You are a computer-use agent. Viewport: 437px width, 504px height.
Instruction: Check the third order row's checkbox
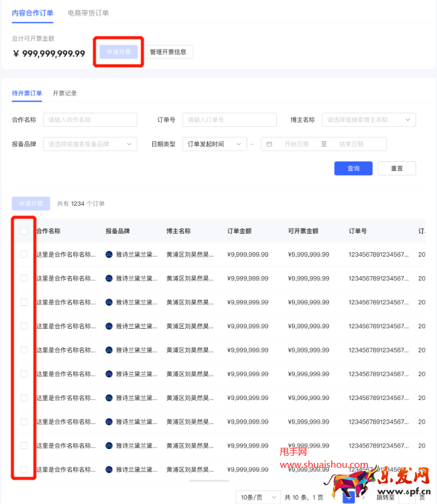pyautogui.click(x=24, y=302)
